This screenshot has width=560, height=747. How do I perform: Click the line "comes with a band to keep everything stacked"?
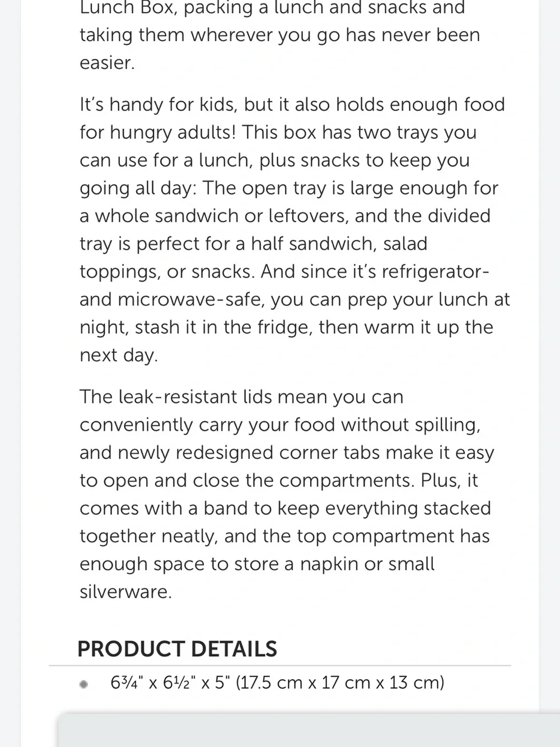pyautogui.click(x=285, y=508)
